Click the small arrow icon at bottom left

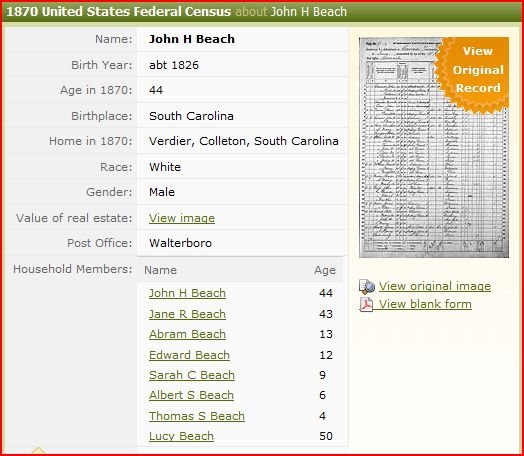tap(38, 450)
